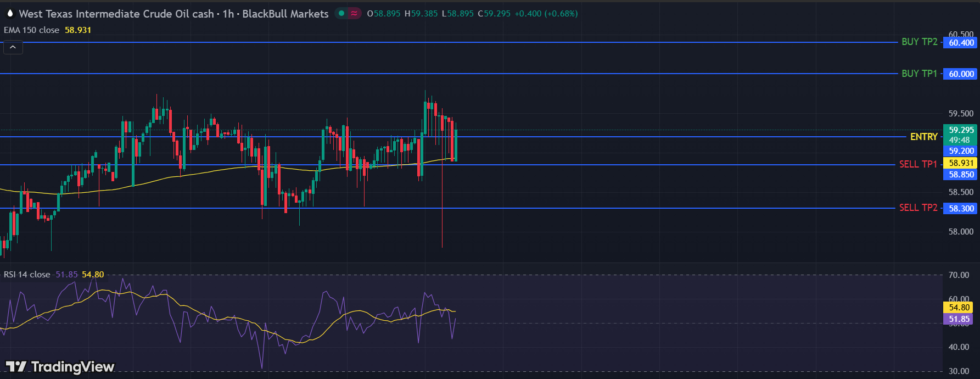Click the BUY TP1 line label

[x=919, y=74]
